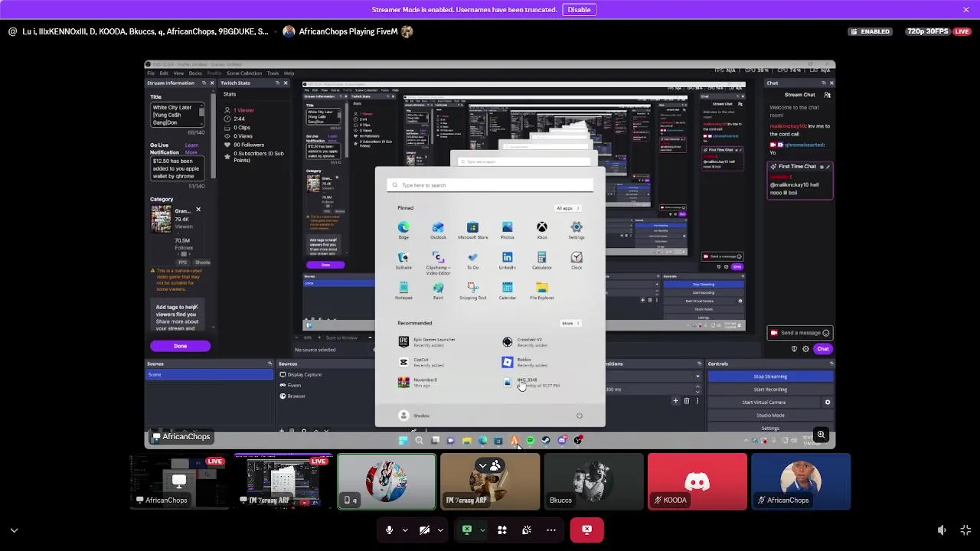This screenshot has width=980, height=551.
Task: Toggle Studio Mode in OBS
Action: (769, 416)
